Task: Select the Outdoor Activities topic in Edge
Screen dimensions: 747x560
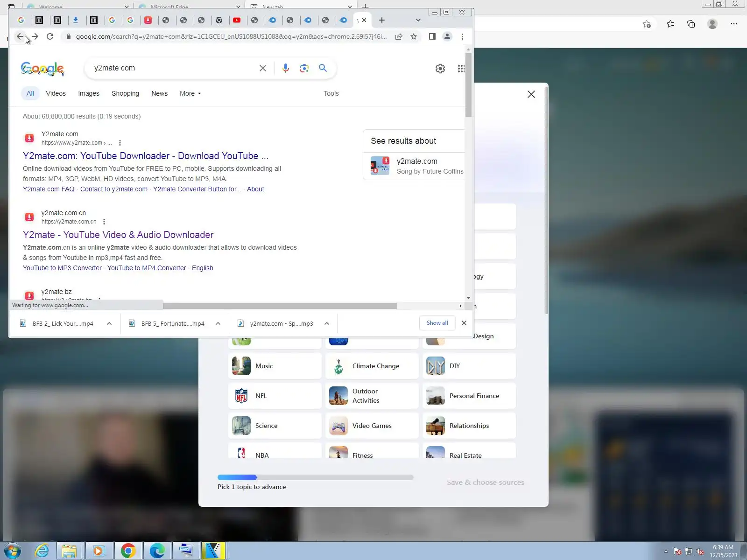Action: (x=372, y=396)
